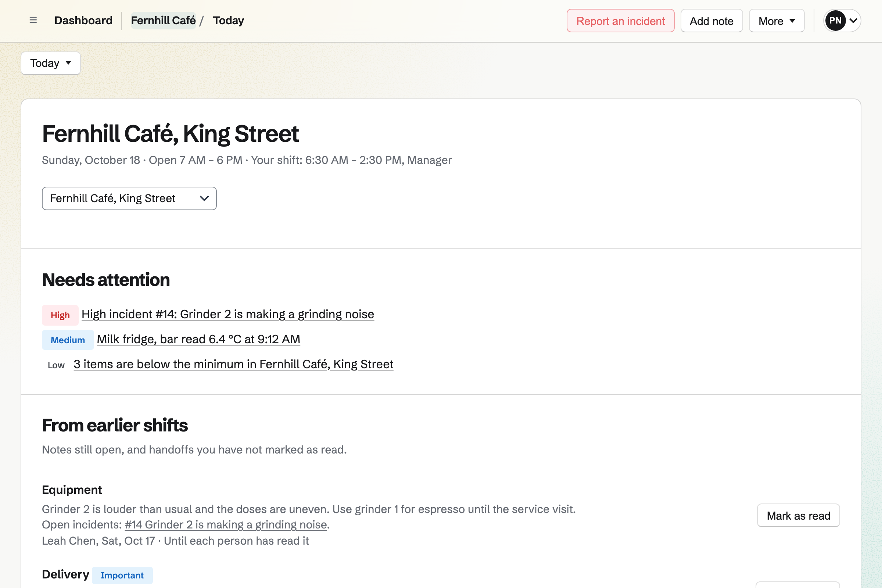The height and width of the screenshot is (588, 882).
Task: Click the From earlier shifts heading
Action: pyautogui.click(x=115, y=426)
